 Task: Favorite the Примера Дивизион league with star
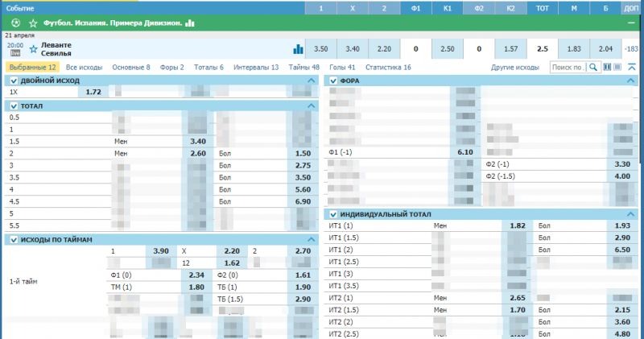(32, 23)
